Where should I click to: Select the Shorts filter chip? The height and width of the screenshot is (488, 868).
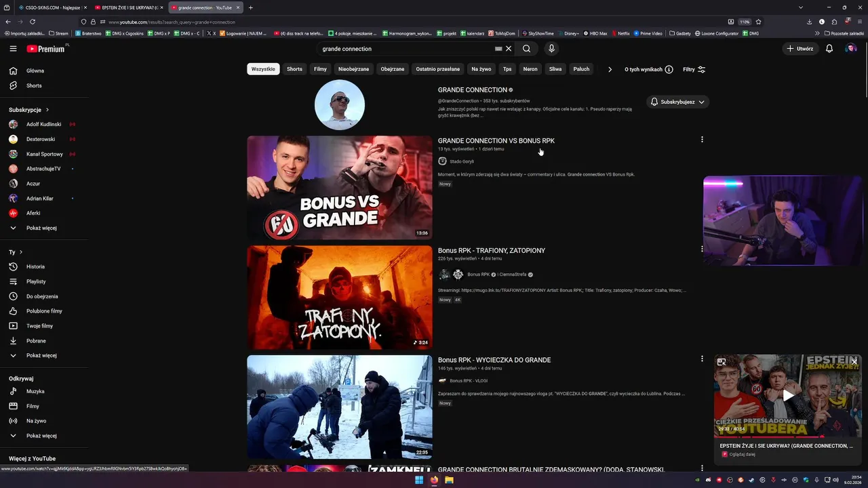pos(294,69)
